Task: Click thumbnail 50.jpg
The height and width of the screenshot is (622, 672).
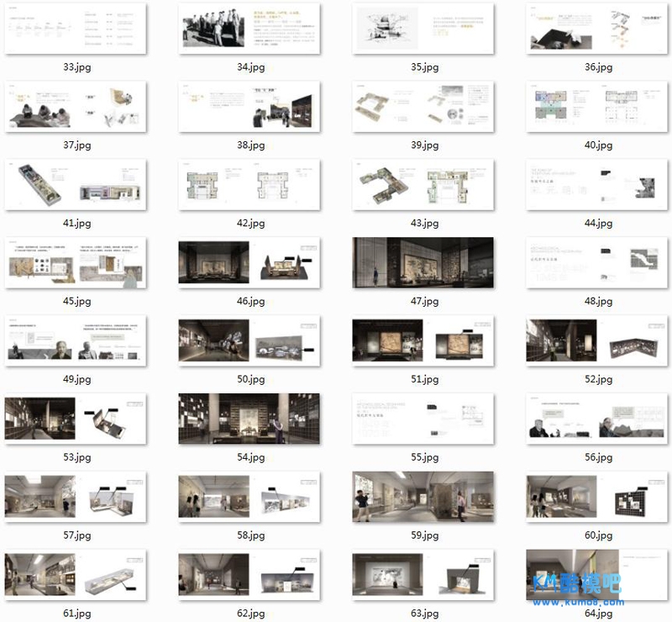Action: tap(250, 340)
